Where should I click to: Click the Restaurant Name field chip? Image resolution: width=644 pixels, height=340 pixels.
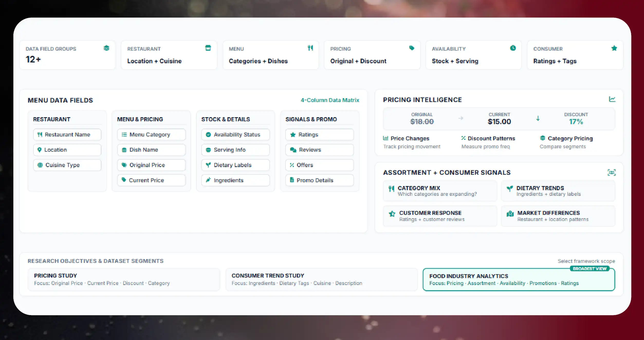click(x=67, y=135)
